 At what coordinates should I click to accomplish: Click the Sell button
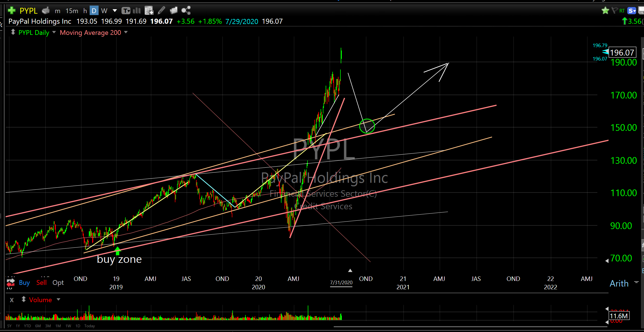[x=41, y=283]
